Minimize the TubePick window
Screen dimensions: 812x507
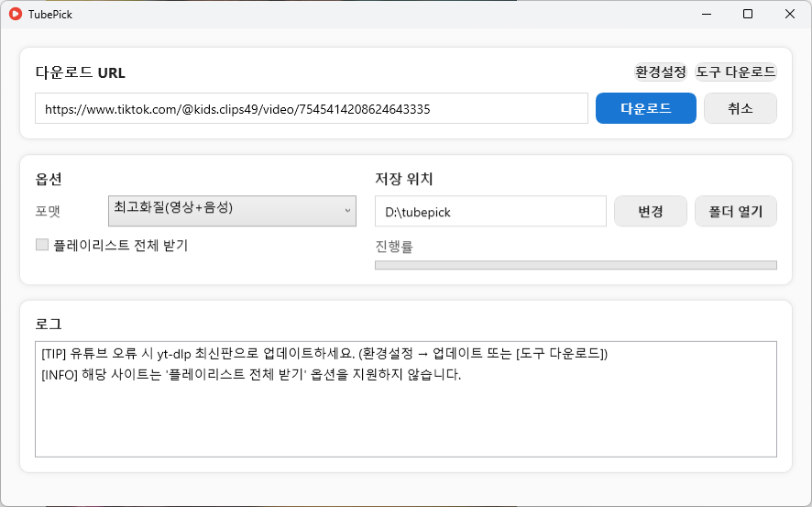pyautogui.click(x=707, y=14)
